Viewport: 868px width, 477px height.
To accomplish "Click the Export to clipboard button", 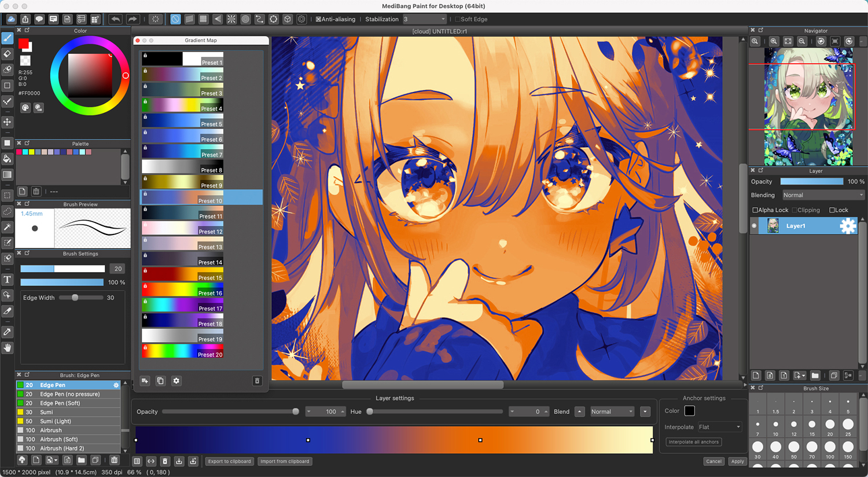I will point(229,461).
